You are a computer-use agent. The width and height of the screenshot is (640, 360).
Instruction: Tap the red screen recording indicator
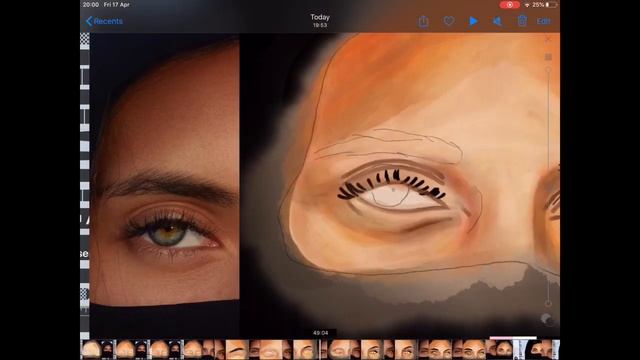(509, 5)
